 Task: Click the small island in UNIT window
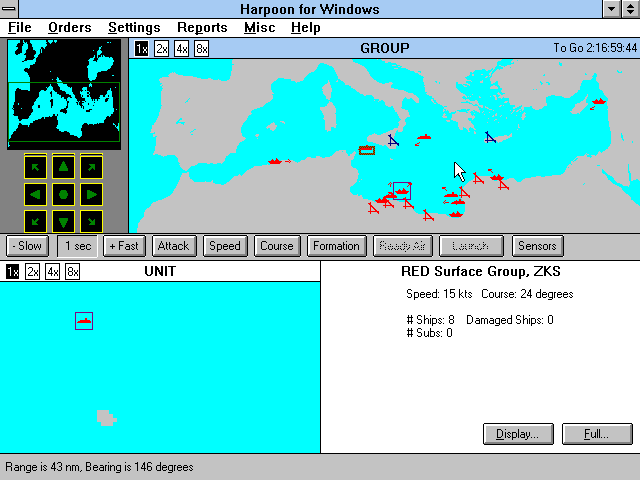coord(106,418)
